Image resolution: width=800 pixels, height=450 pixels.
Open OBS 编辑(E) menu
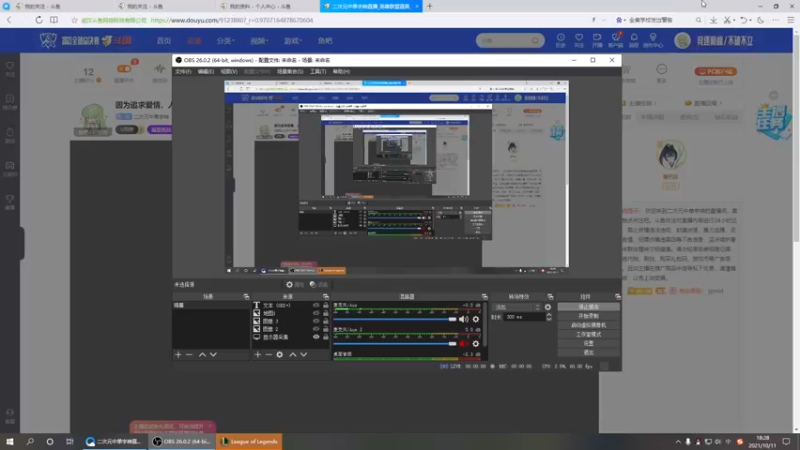(x=206, y=71)
